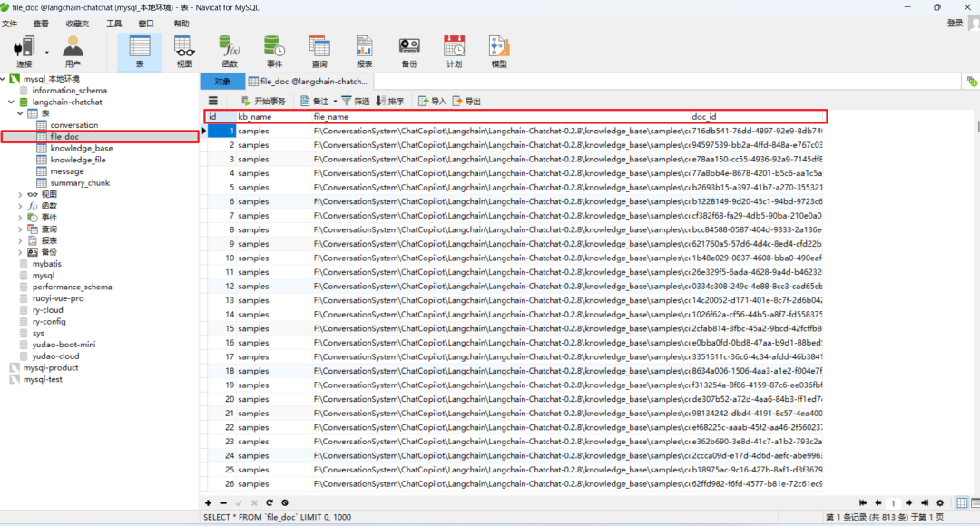Expand the 报表 tree node
This screenshot has height=526, width=980.
tap(21, 240)
